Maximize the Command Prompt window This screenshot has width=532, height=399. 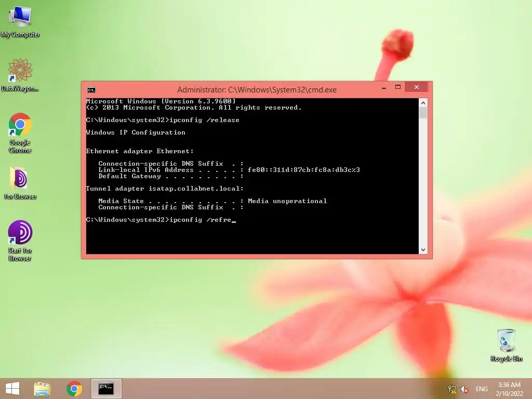coord(398,87)
